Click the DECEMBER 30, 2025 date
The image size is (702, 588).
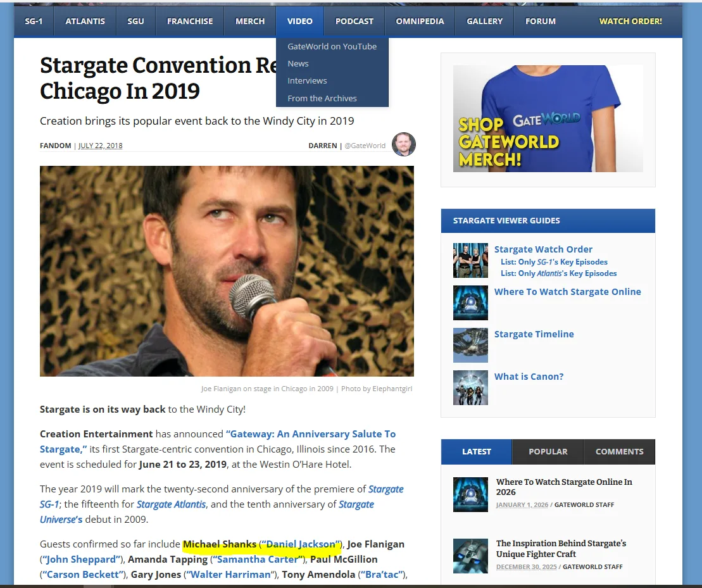pyautogui.click(x=526, y=566)
